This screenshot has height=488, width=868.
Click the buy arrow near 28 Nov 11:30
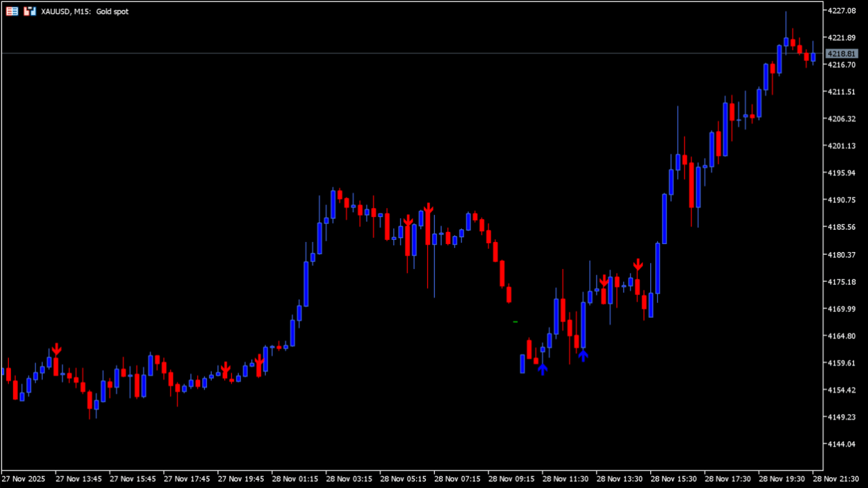(x=584, y=355)
